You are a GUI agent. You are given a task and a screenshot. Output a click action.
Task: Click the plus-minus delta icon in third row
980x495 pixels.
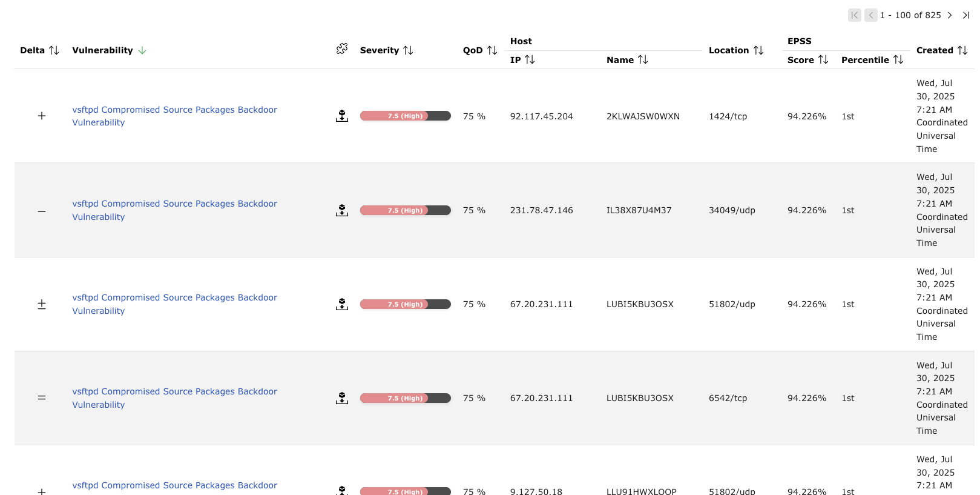click(42, 304)
